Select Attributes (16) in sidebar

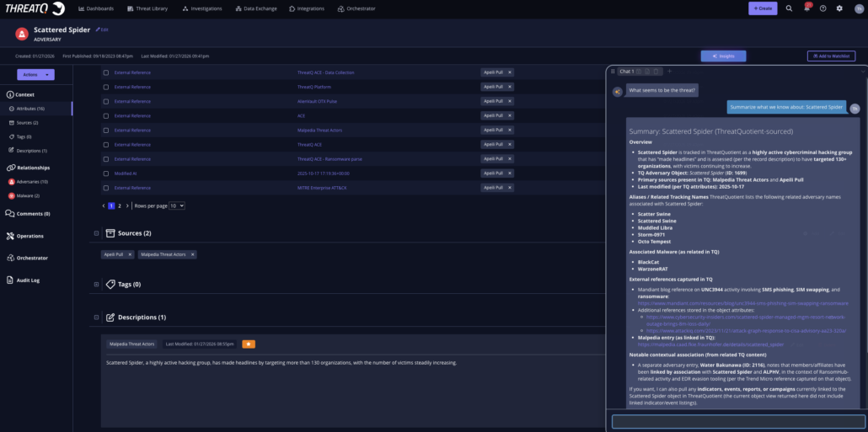point(30,109)
